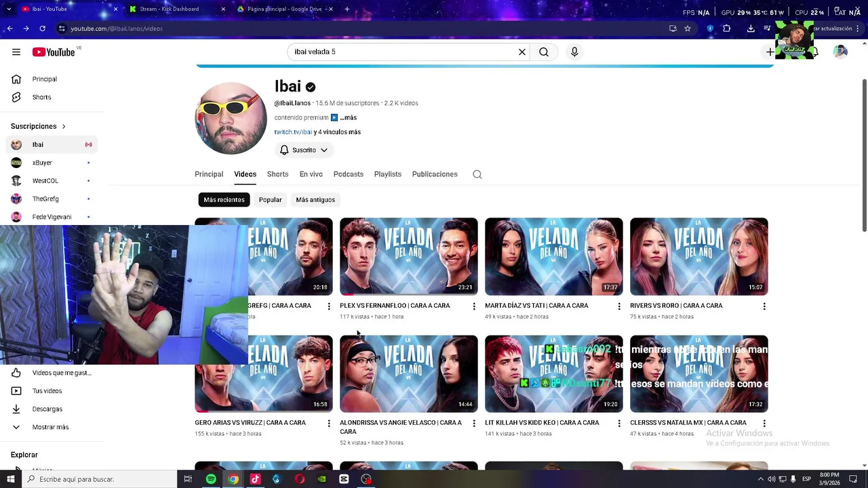
Task: Open browser downloads icon
Action: [751, 28]
